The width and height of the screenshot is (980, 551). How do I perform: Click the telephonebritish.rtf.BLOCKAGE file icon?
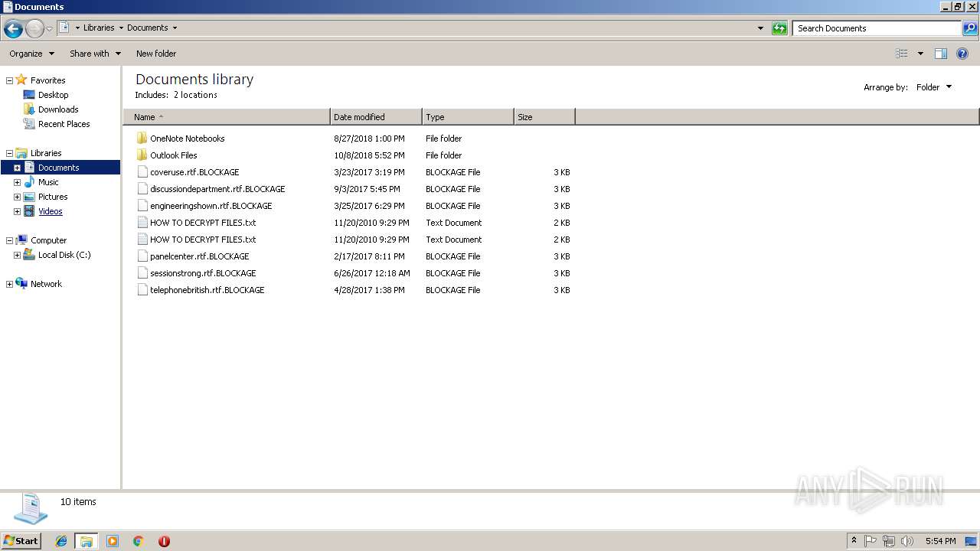tap(142, 290)
